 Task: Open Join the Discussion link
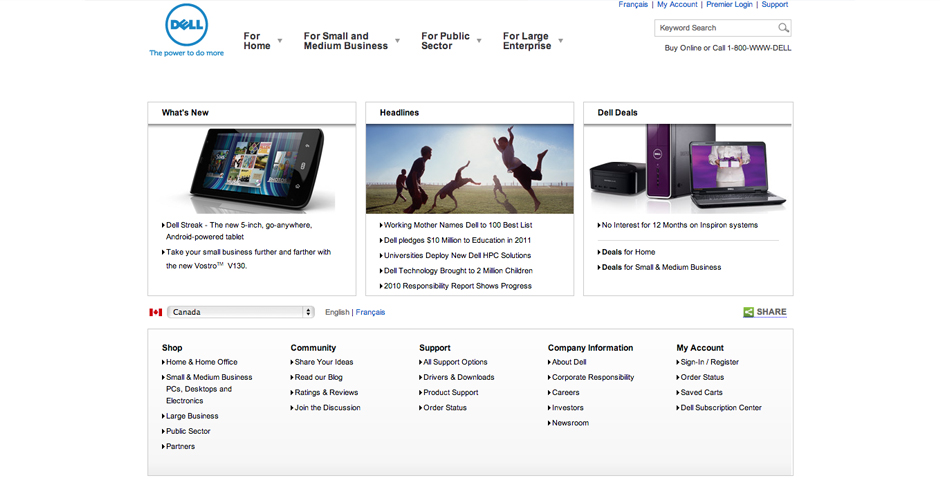click(x=327, y=407)
